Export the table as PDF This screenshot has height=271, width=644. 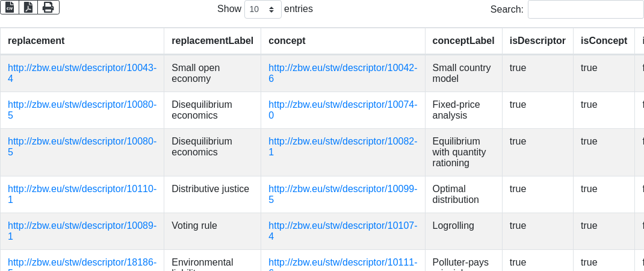coord(28,7)
